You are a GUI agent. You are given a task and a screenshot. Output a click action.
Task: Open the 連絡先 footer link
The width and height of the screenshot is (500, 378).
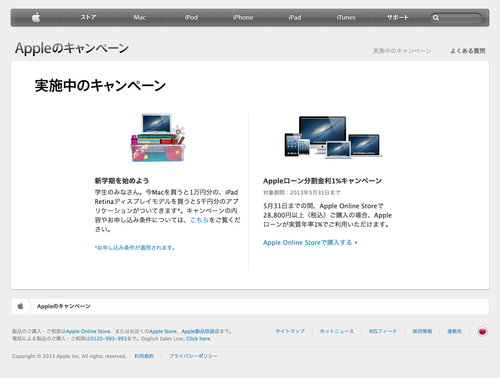click(454, 331)
